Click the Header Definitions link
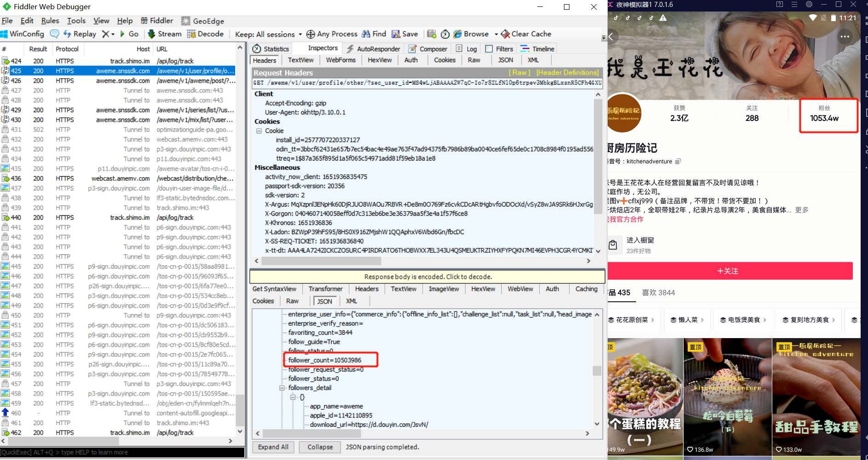Screen dimensions: 868x460 (x=568, y=73)
